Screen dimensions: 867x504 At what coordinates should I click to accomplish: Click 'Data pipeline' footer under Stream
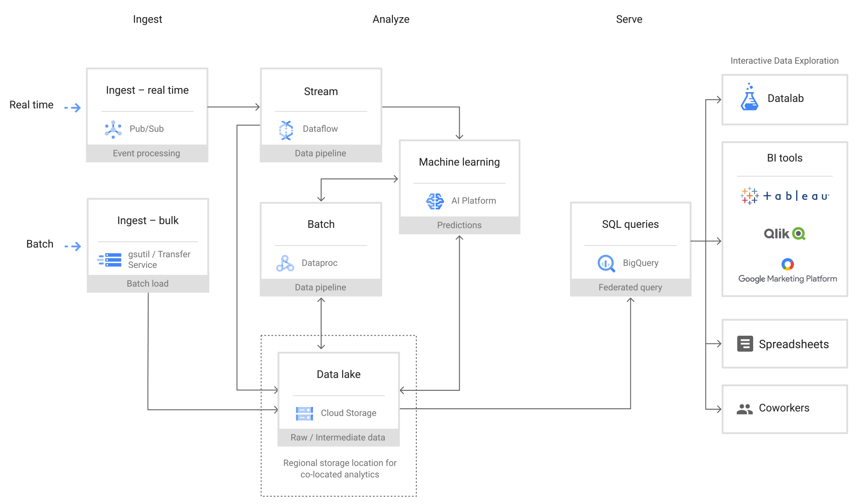321,153
